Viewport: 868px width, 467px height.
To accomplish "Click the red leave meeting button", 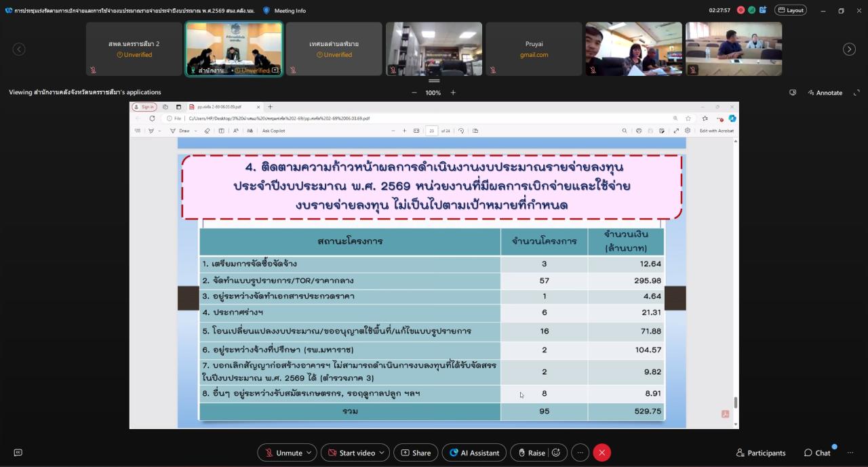I will point(601,453).
